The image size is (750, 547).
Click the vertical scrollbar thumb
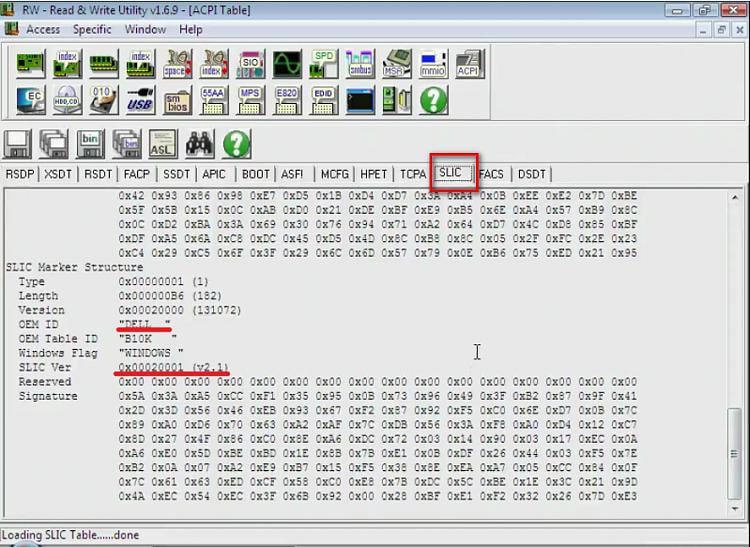[x=734, y=453]
